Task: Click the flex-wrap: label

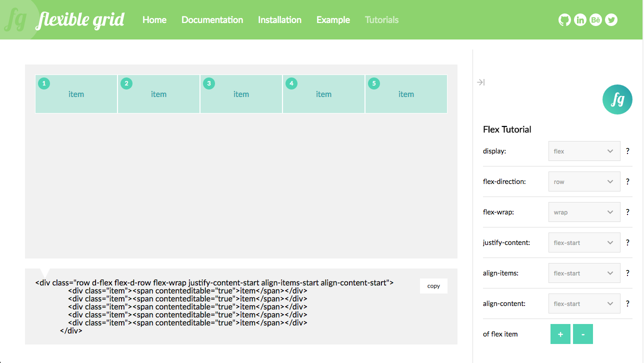Action: (498, 212)
